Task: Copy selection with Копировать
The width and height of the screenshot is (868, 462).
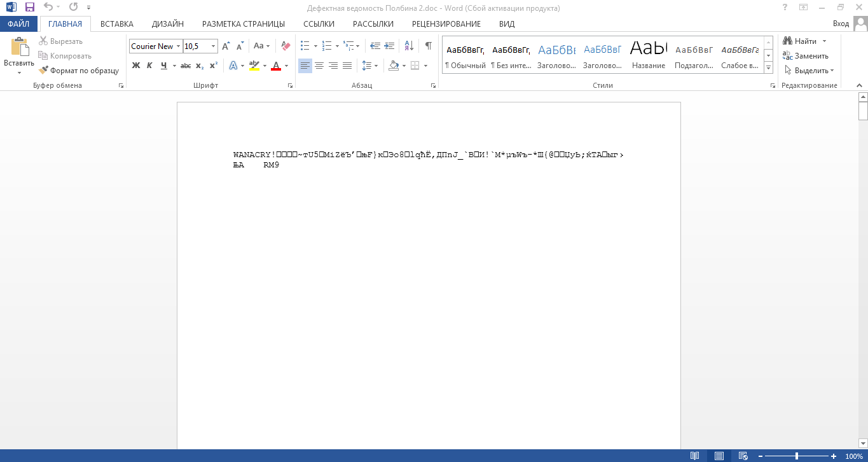Action: pyautogui.click(x=65, y=56)
